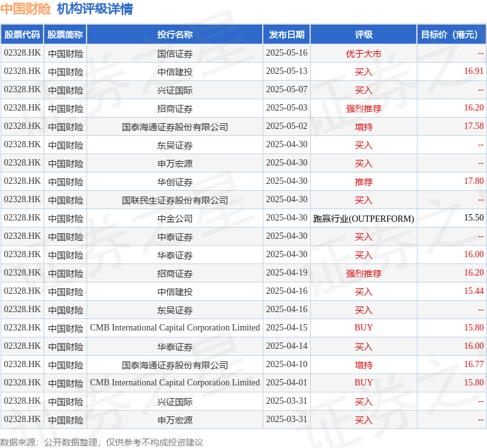Click the 中国财险 title text
Viewport: 487px width, 448px height.
(x=25, y=9)
